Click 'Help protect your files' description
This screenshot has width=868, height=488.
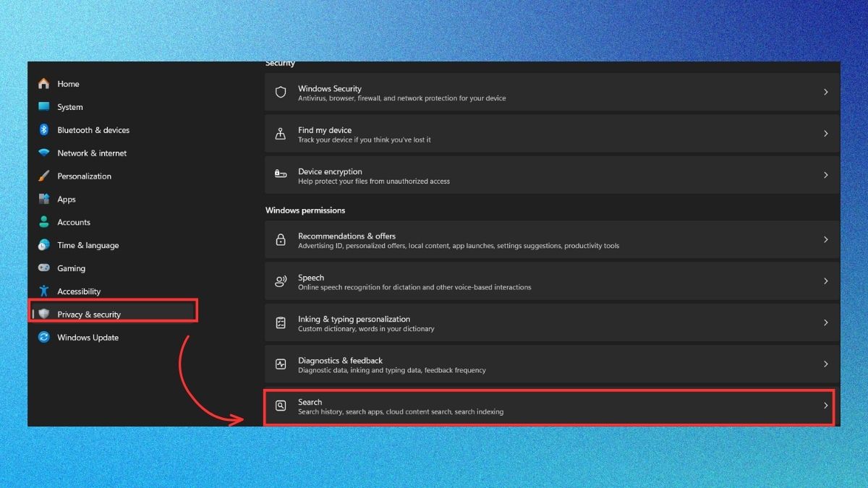(x=374, y=181)
